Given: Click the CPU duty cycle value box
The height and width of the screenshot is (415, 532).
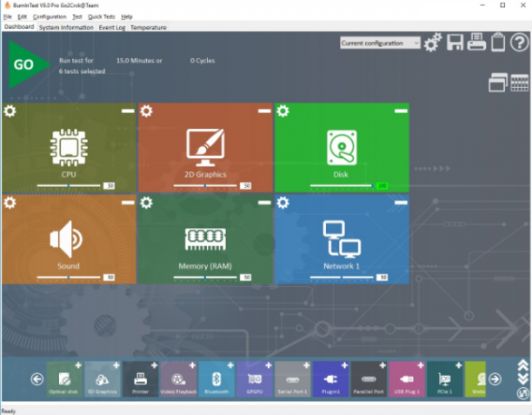Looking at the screenshot, I should coord(110,186).
